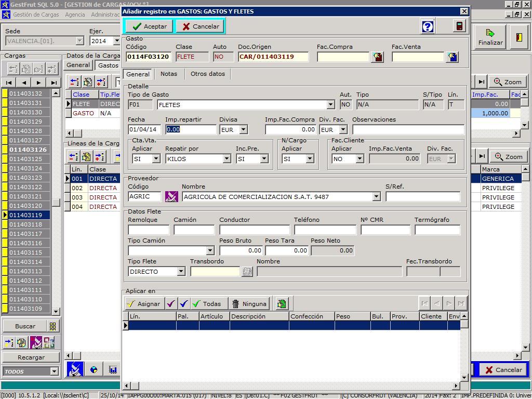The image size is (532, 399).
Task: Click the Transbordo lookup icon
Action: click(x=247, y=272)
